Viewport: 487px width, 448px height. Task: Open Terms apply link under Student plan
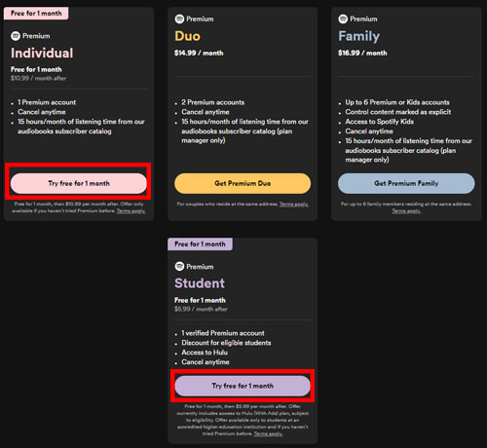click(x=268, y=433)
